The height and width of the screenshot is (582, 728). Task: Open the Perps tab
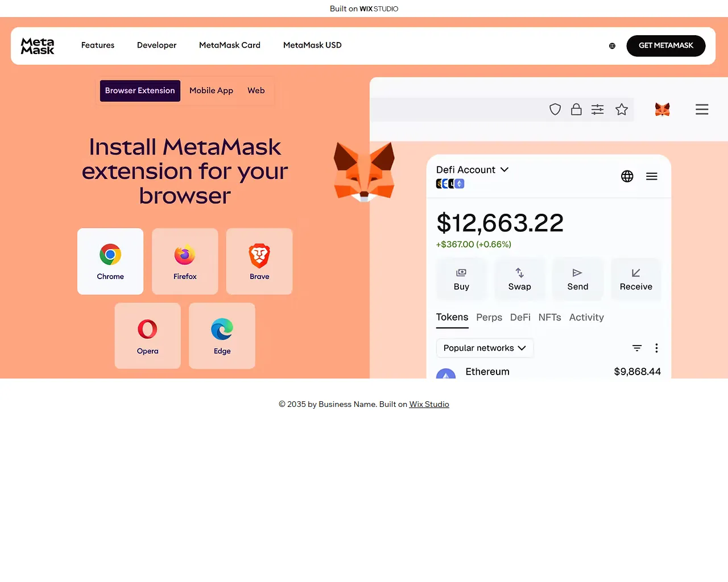coord(489,318)
